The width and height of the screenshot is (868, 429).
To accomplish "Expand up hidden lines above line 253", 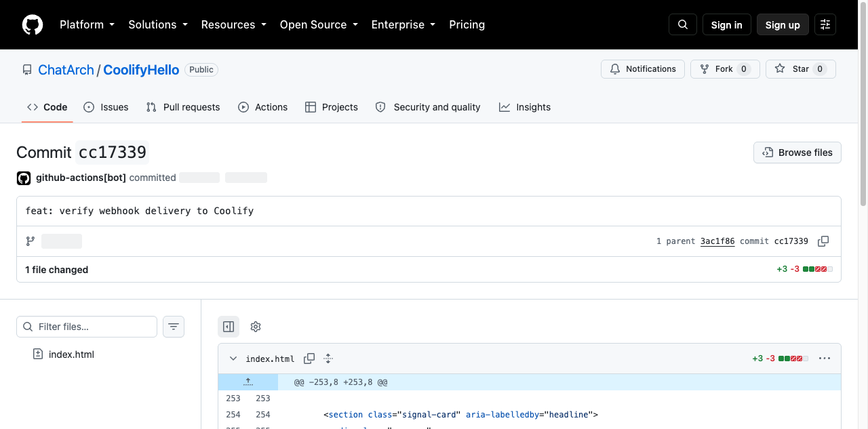I will pyautogui.click(x=248, y=382).
